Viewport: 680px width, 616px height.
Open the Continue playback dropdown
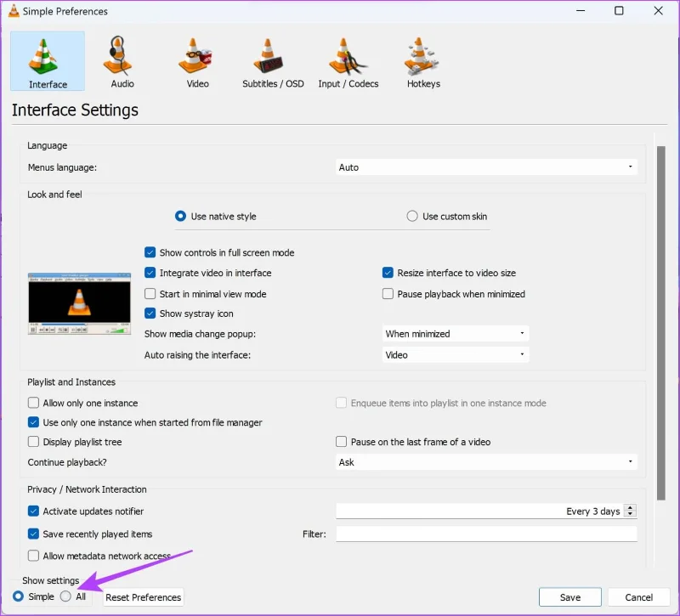[486, 462]
